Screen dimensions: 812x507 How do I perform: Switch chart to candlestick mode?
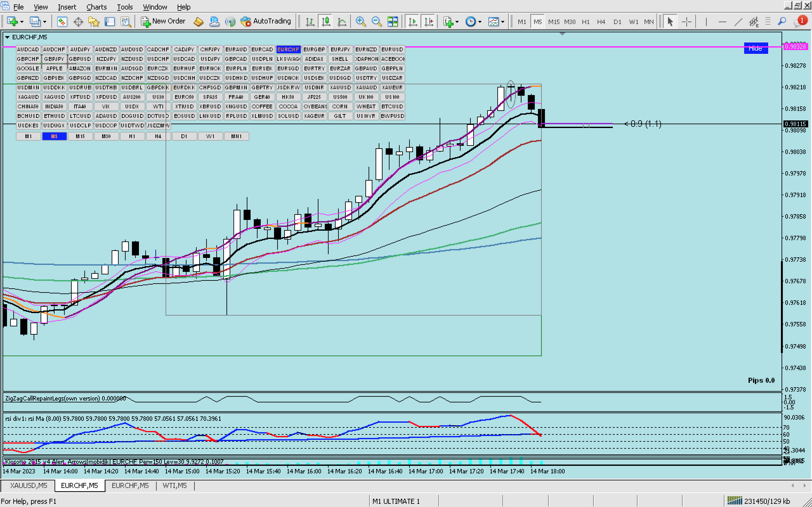click(326, 22)
